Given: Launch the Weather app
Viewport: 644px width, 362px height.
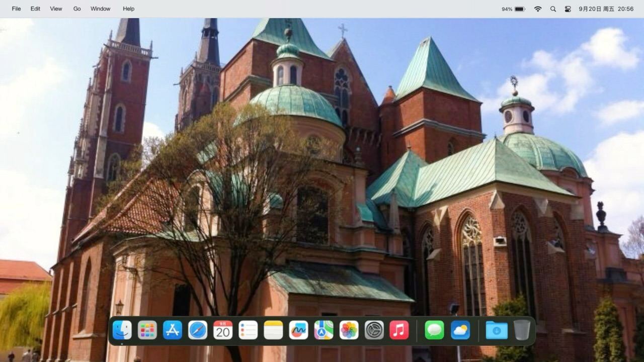Looking at the screenshot, I should [x=460, y=330].
